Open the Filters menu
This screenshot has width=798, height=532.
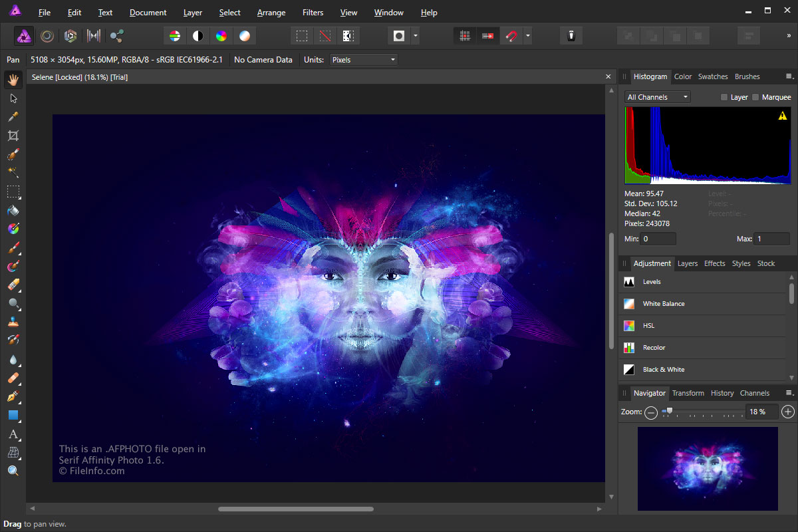tap(313, 13)
